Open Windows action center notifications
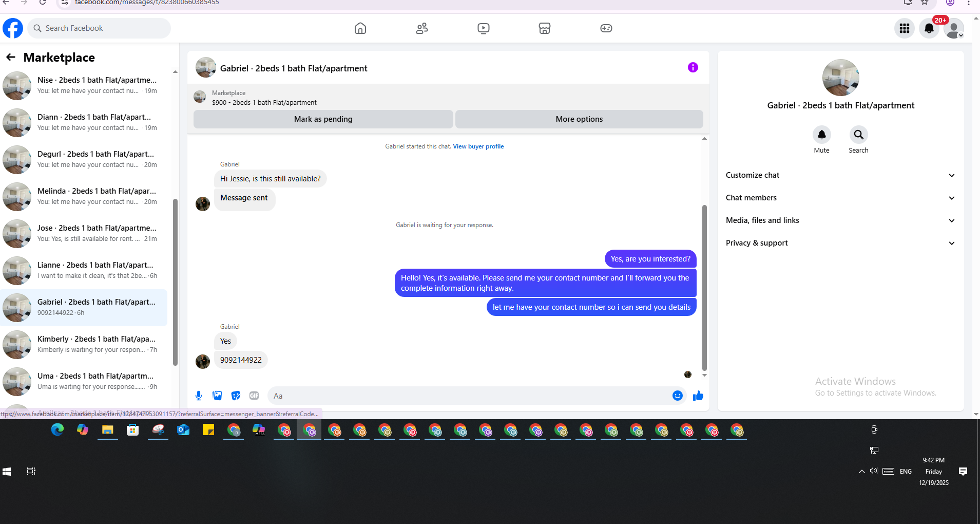980x524 pixels. [x=963, y=472]
